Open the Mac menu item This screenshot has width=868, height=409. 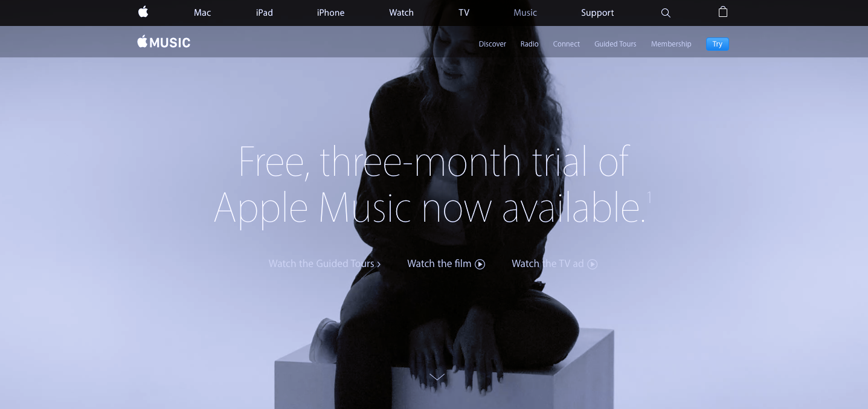click(x=202, y=13)
